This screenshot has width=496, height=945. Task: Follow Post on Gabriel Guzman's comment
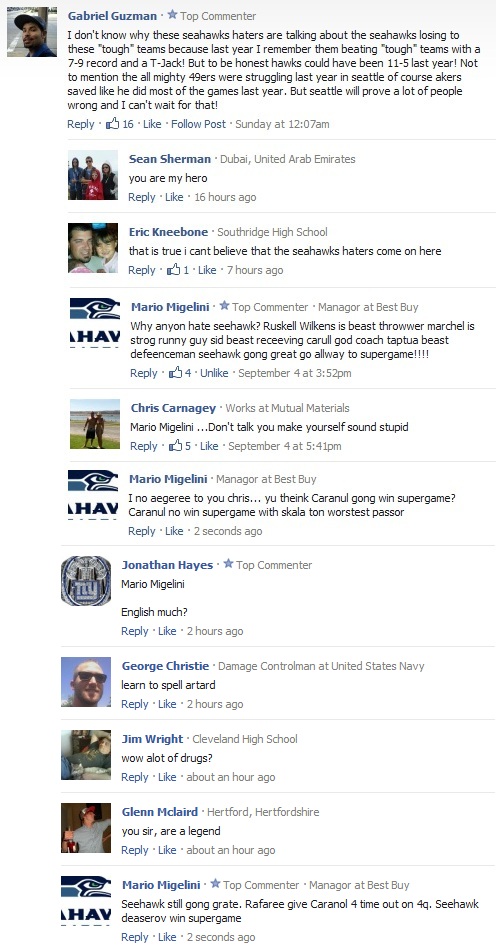click(x=198, y=124)
